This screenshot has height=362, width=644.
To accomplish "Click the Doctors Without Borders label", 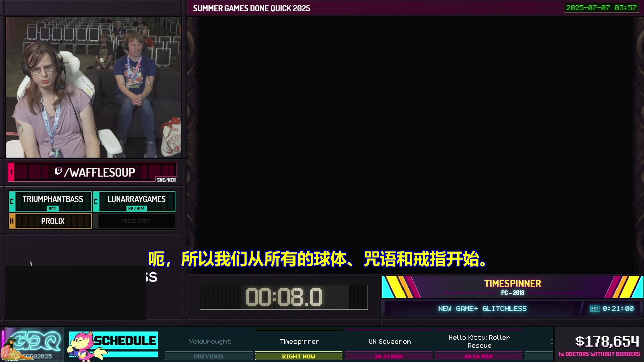I will 599,354.
